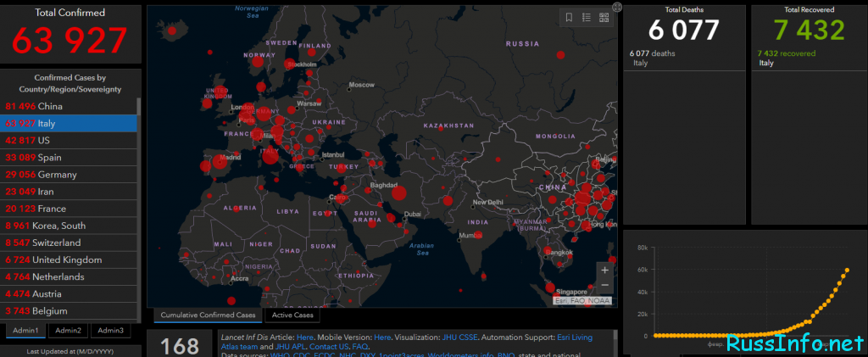Open the Contact US link

(328, 347)
